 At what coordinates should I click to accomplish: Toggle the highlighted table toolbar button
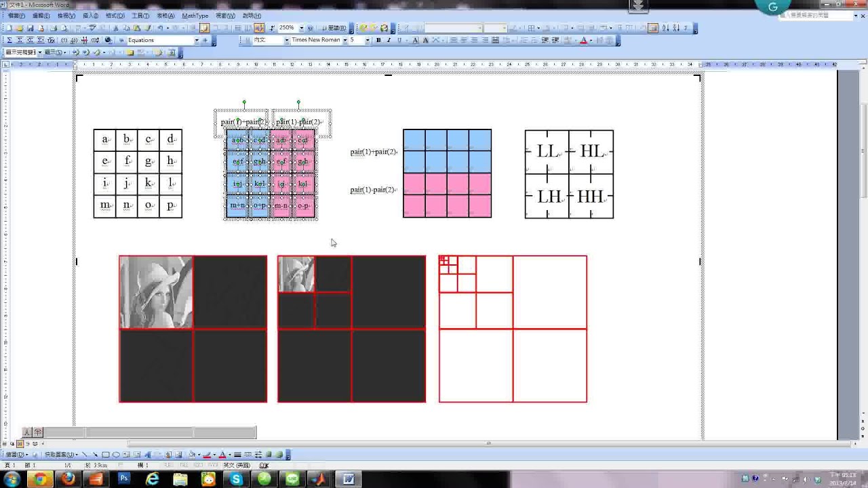pyautogui.click(x=653, y=28)
